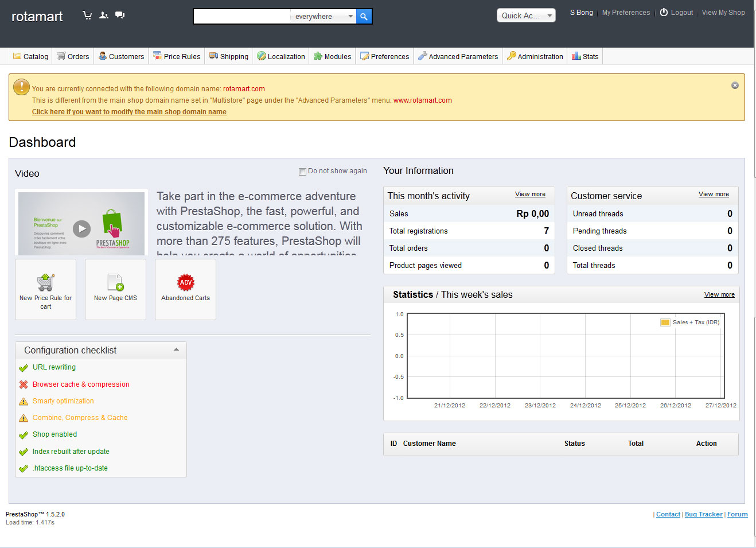Click View more for Customer service
The width and height of the screenshot is (756, 548).
714,195
